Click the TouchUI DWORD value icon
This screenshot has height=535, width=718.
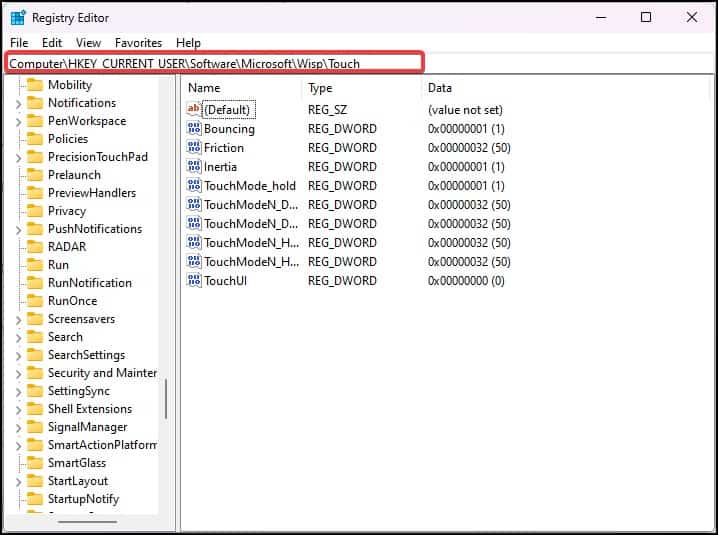click(x=194, y=280)
